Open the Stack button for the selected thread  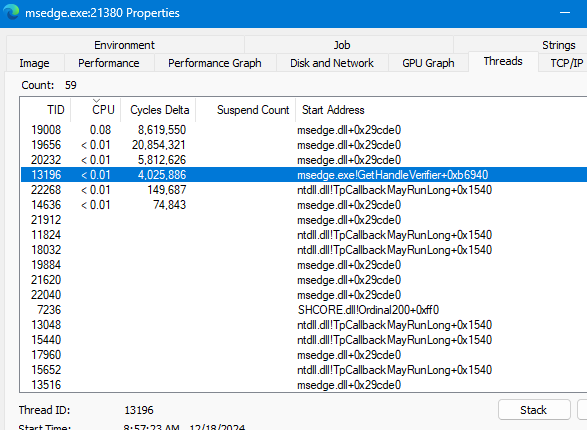point(533,410)
